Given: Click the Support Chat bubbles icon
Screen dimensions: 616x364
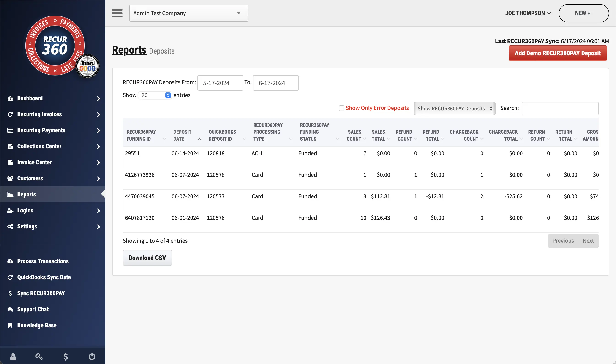Looking at the screenshot, I should tap(10, 309).
